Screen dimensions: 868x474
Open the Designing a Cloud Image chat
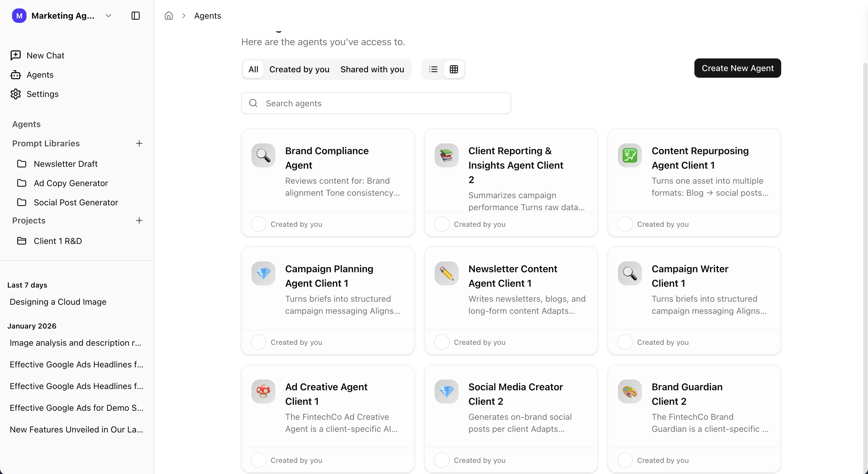[58, 302]
